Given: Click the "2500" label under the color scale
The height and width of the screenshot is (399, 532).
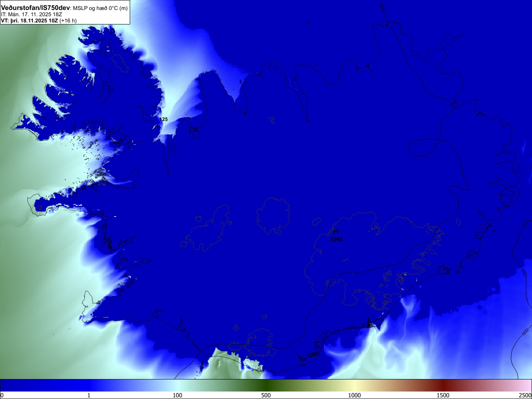Looking at the screenshot, I should point(525,395).
